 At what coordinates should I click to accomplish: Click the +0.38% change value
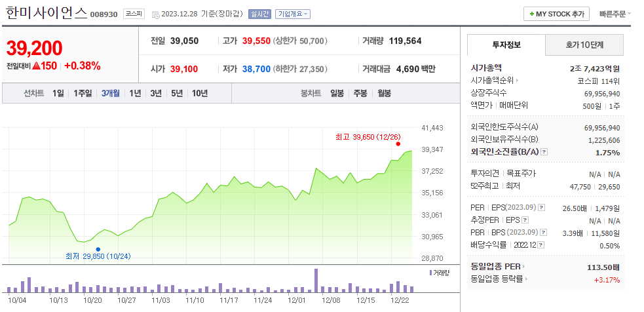pos(83,66)
